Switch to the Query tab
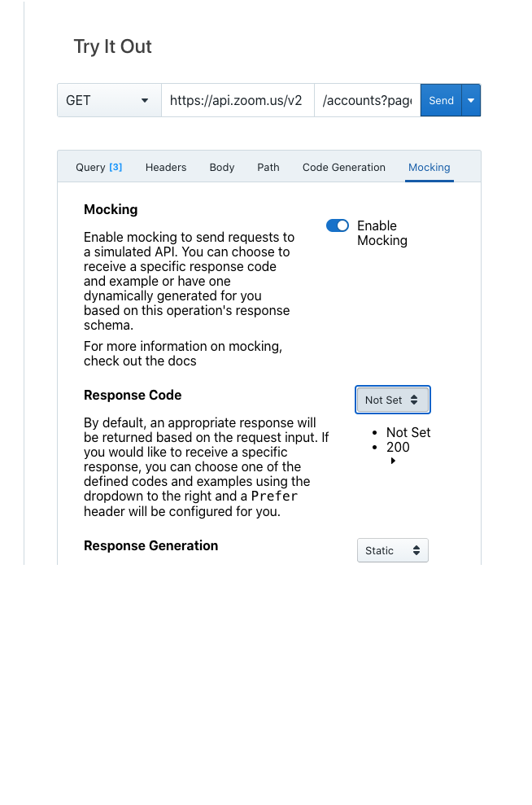The width and height of the screenshot is (532, 805). 98,167
